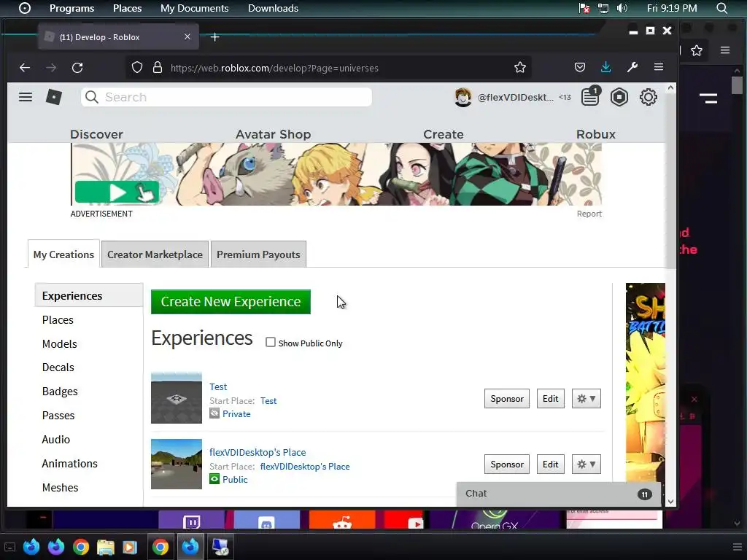Open the media player taskbar icon

point(130,547)
